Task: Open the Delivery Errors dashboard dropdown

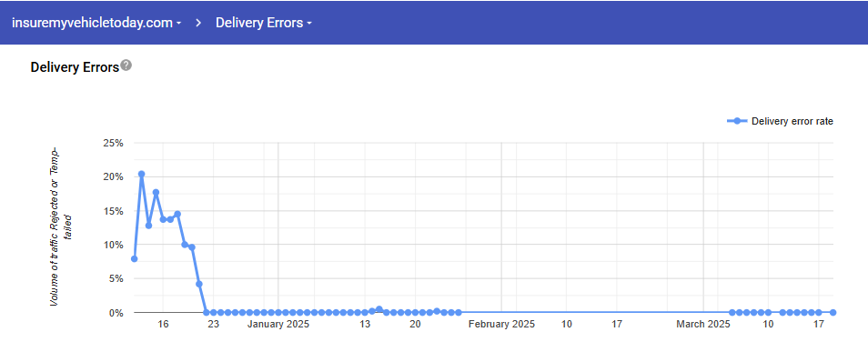Action: (309, 24)
